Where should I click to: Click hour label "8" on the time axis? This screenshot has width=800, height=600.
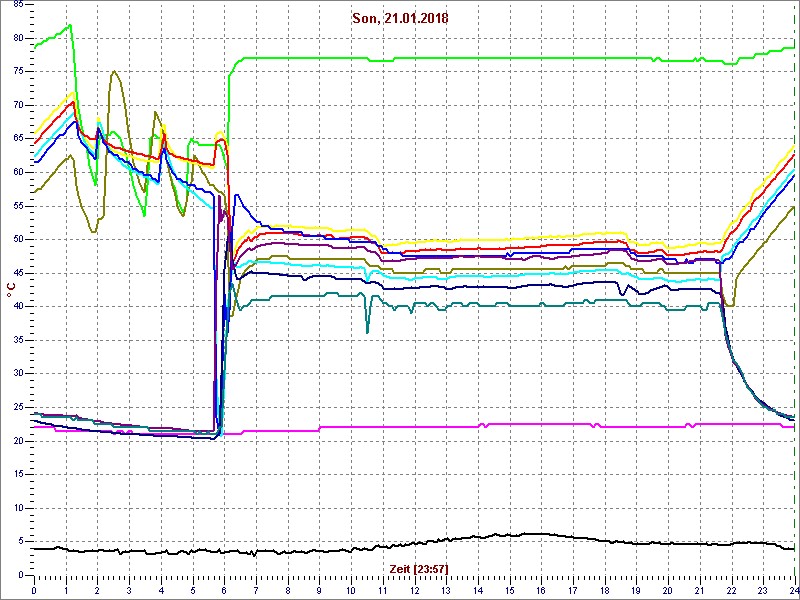(288, 589)
